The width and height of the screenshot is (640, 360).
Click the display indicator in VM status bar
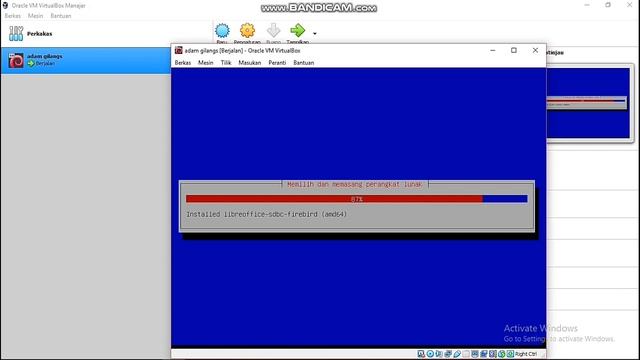point(475,354)
